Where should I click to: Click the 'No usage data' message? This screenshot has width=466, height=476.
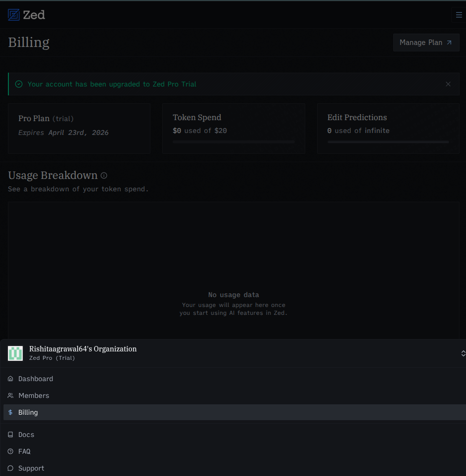[233, 295]
